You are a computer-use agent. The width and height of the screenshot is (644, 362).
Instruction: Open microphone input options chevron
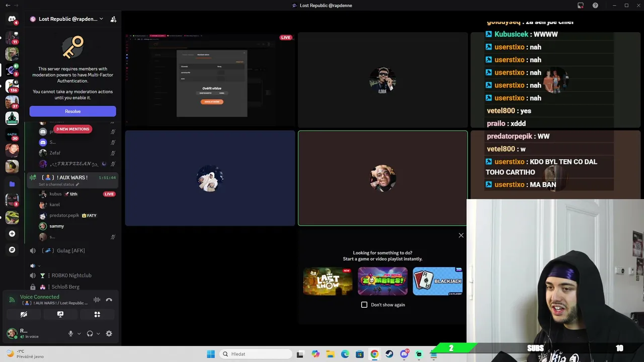pyautogui.click(x=79, y=333)
